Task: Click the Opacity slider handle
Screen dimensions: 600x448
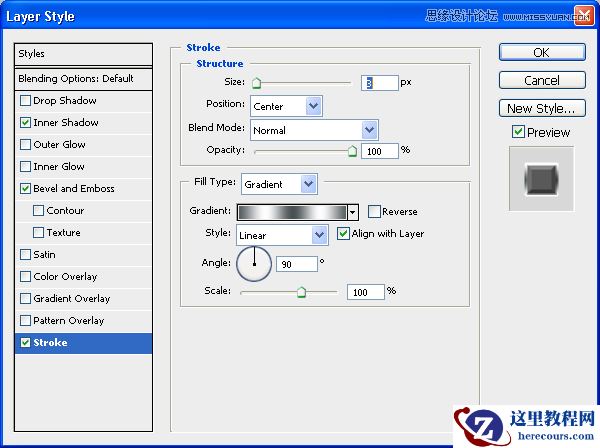Action: click(x=352, y=151)
